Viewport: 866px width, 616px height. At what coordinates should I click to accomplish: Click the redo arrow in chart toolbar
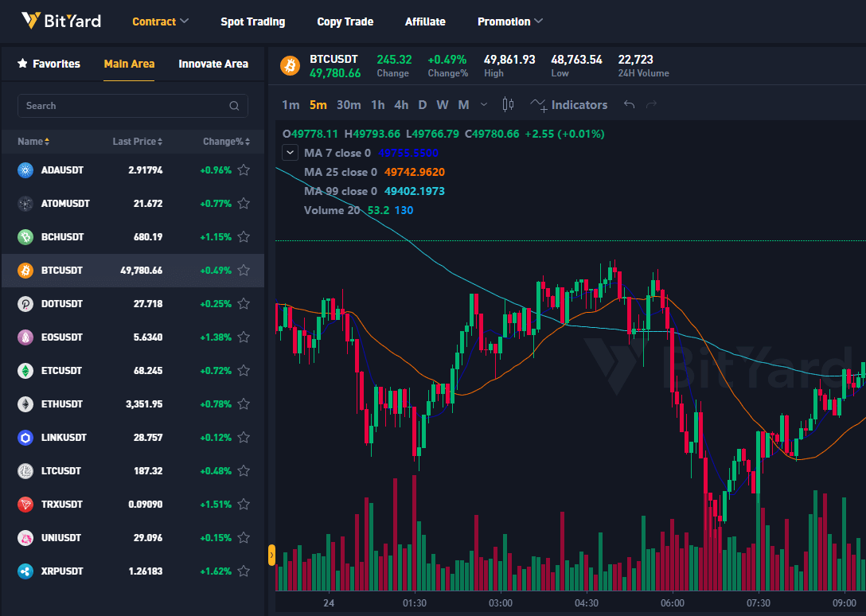[652, 104]
